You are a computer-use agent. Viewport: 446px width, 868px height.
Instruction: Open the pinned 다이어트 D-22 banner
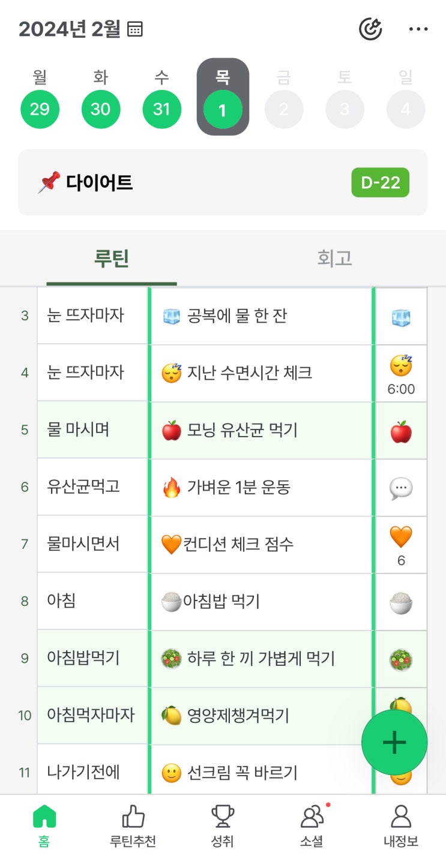[x=223, y=182]
